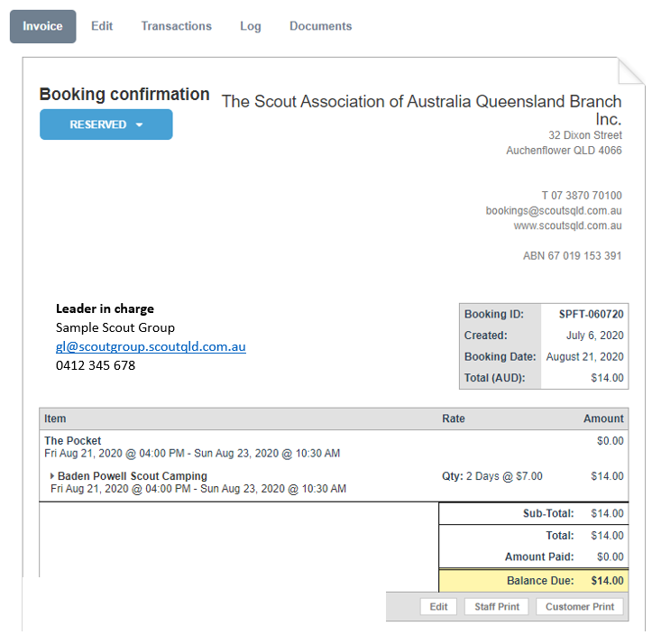
Task: Click the Edit button below totals
Action: click(x=438, y=606)
